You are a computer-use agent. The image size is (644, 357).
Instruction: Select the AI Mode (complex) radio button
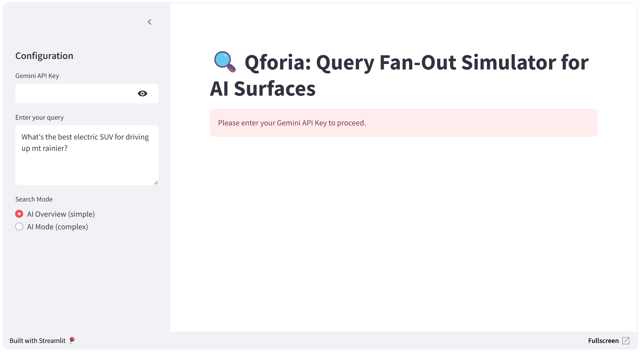19,227
